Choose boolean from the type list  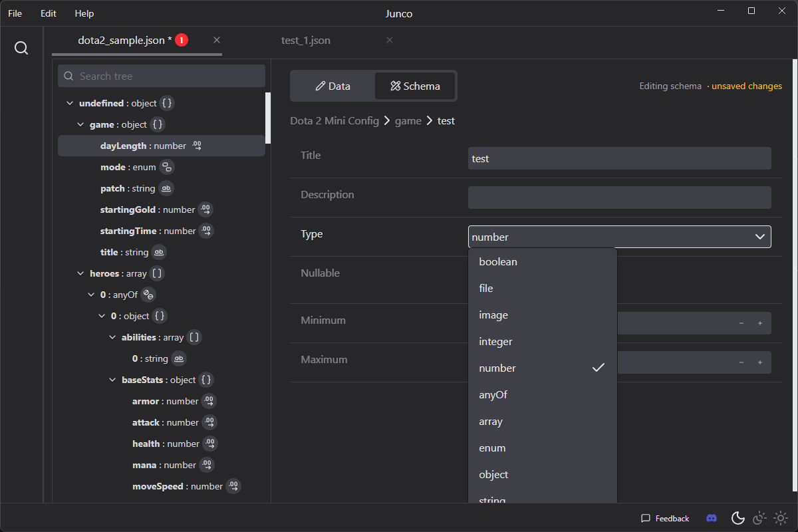coord(543,262)
